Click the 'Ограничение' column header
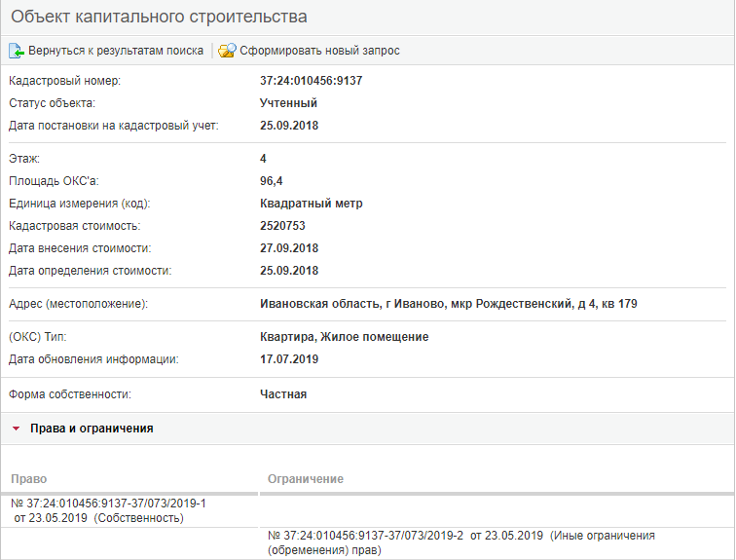The image size is (736, 560). click(x=305, y=479)
